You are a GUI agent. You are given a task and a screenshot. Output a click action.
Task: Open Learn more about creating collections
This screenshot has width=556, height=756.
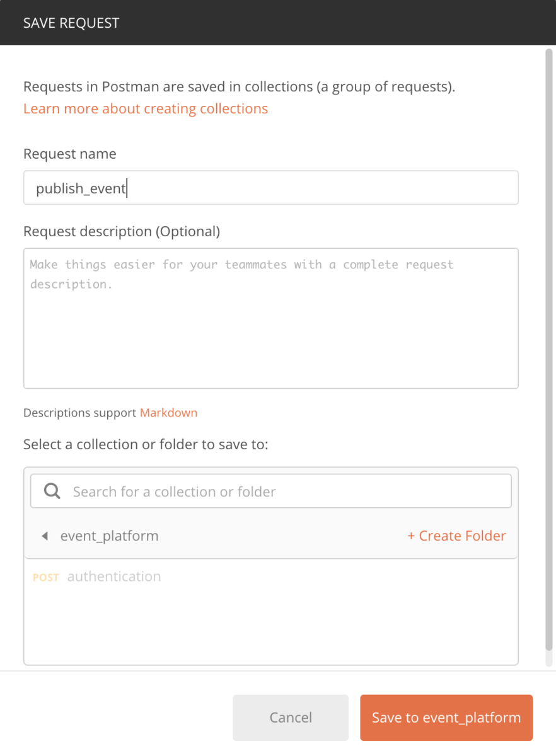tap(146, 109)
